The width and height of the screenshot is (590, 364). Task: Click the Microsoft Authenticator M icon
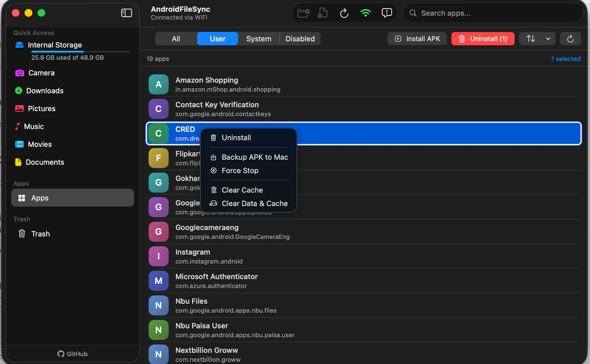point(159,281)
